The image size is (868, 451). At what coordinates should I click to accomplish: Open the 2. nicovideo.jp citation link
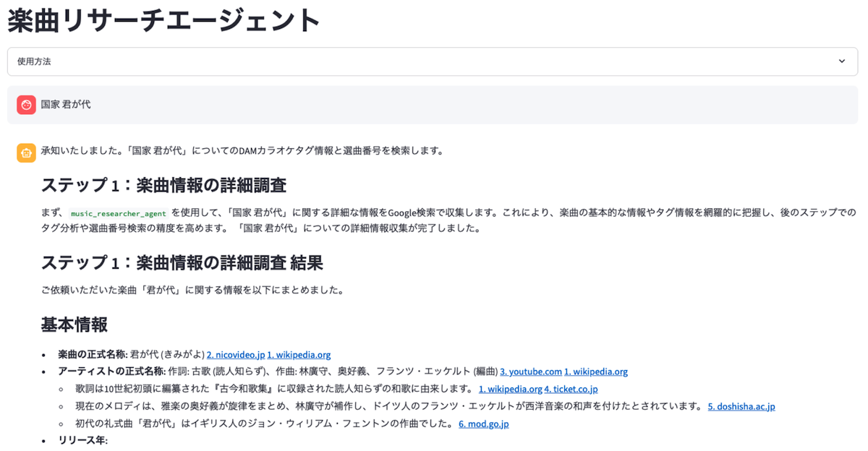pos(235,355)
